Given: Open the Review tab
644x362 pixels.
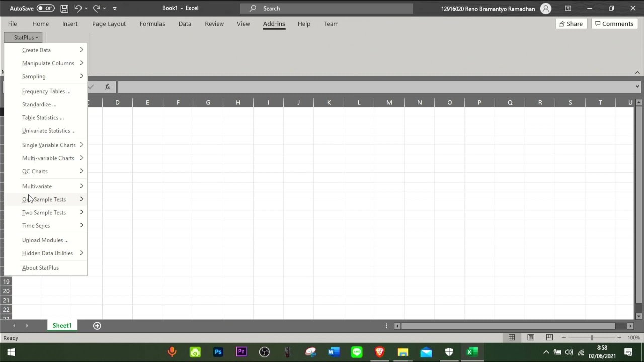Looking at the screenshot, I should 214,24.
